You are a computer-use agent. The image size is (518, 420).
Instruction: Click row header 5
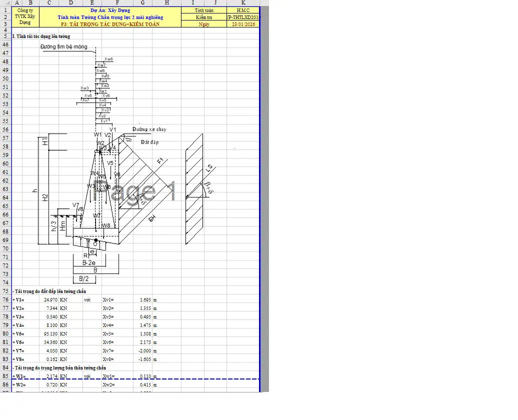click(5, 36)
